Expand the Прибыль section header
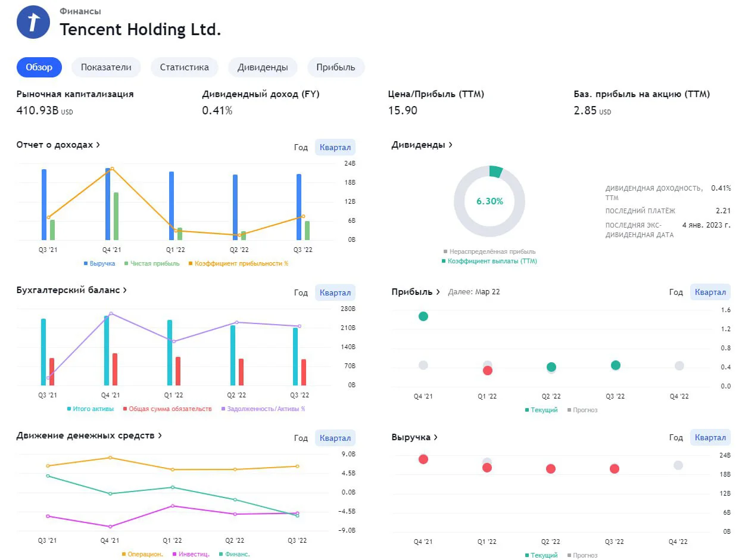Viewport: 739px width, 560px height. click(416, 292)
